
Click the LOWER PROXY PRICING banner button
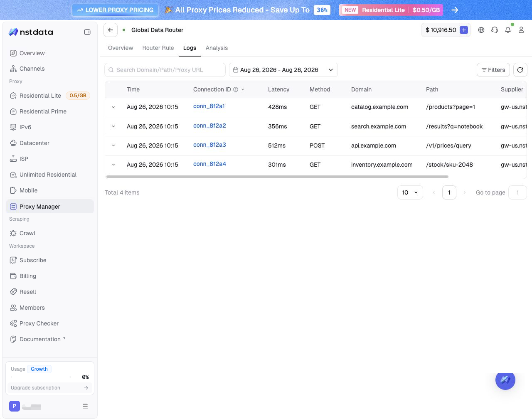coord(115,10)
